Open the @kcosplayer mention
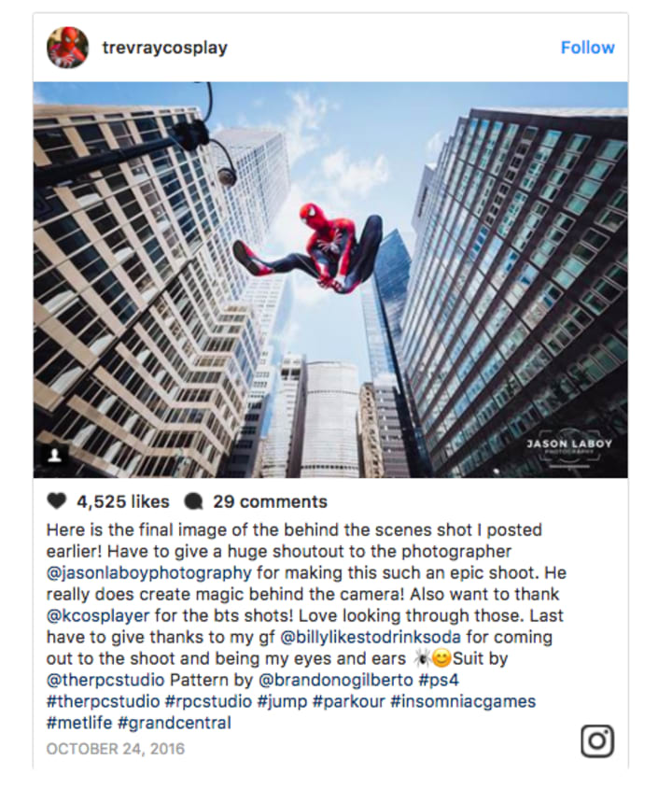Screen dimensions: 672x789 click(98, 615)
